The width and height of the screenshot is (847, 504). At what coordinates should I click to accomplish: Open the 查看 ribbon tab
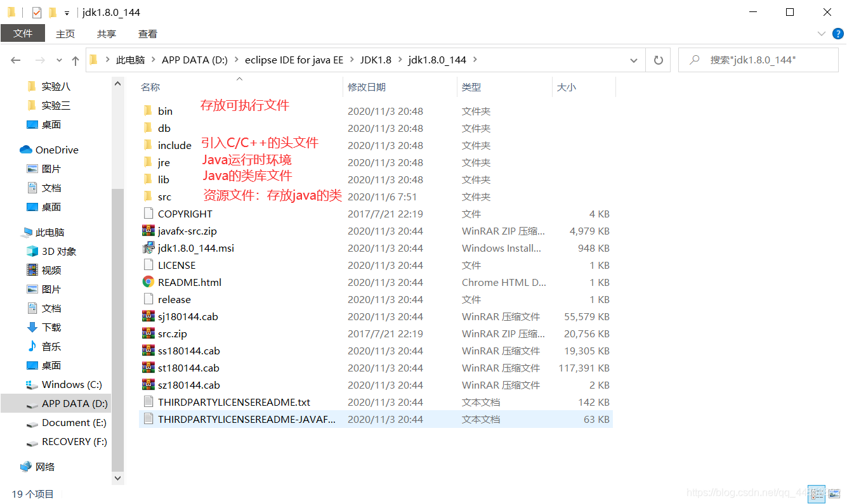point(148,34)
